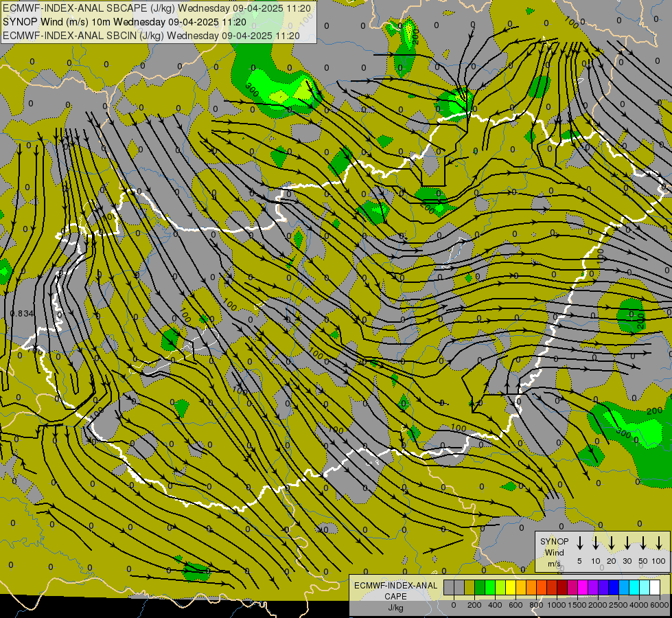The image size is (672, 618).
Task: Click the 0 tick label under the CAPE color bar
Action: point(454,605)
